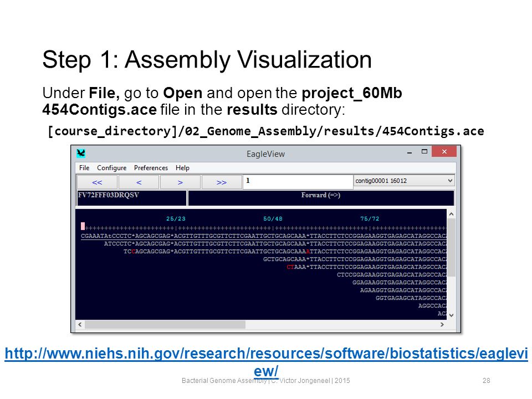Click the vertical scrollbar down arrow

click(x=451, y=315)
